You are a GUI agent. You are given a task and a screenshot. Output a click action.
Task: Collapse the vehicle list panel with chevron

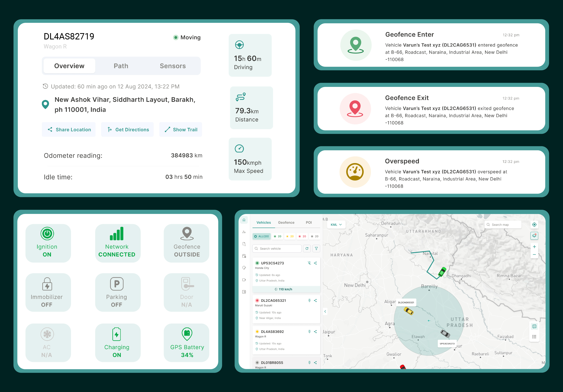click(x=325, y=311)
